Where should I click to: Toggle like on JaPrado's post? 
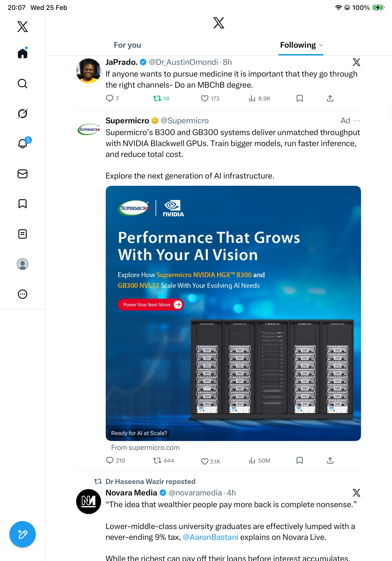point(204,98)
